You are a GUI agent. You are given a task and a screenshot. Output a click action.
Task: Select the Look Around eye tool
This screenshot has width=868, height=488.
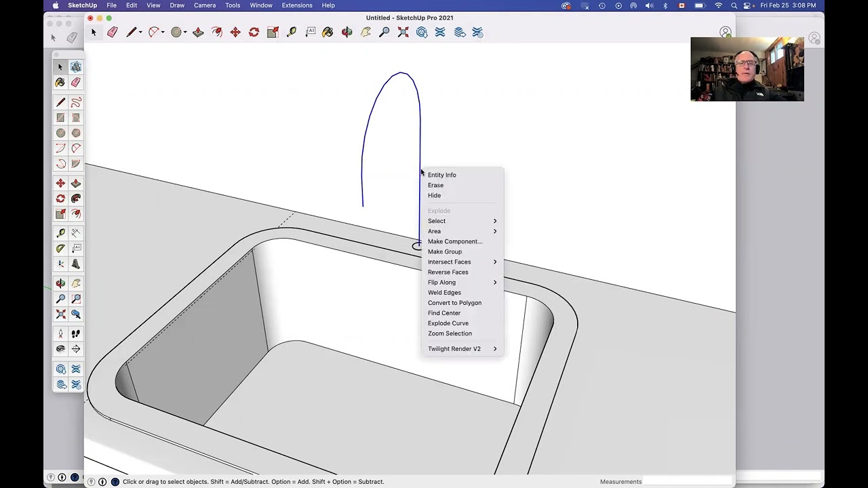pyautogui.click(x=60, y=349)
